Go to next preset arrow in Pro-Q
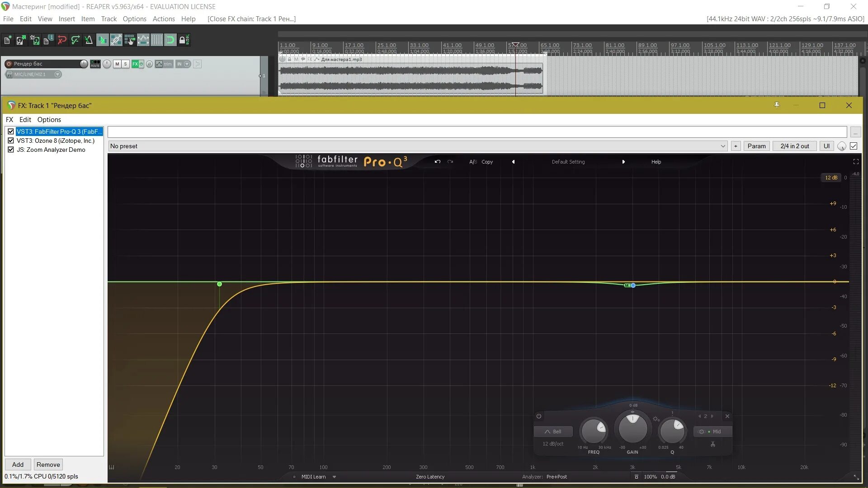 click(x=623, y=162)
